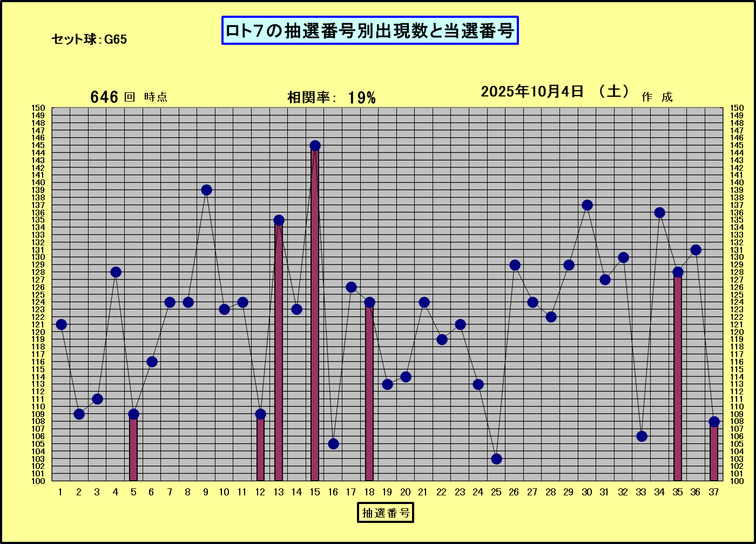
Task: Click the セット球: G65 label
Action: (89, 39)
